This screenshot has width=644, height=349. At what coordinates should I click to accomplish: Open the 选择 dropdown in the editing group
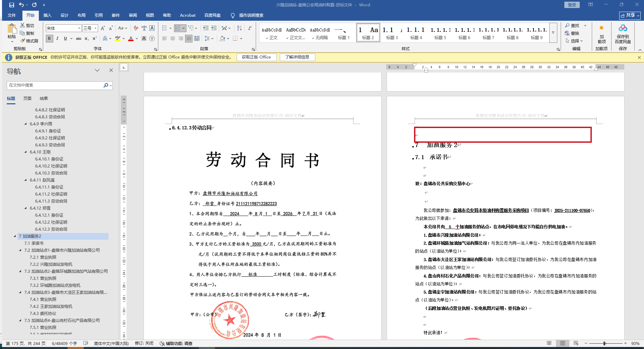(x=574, y=41)
